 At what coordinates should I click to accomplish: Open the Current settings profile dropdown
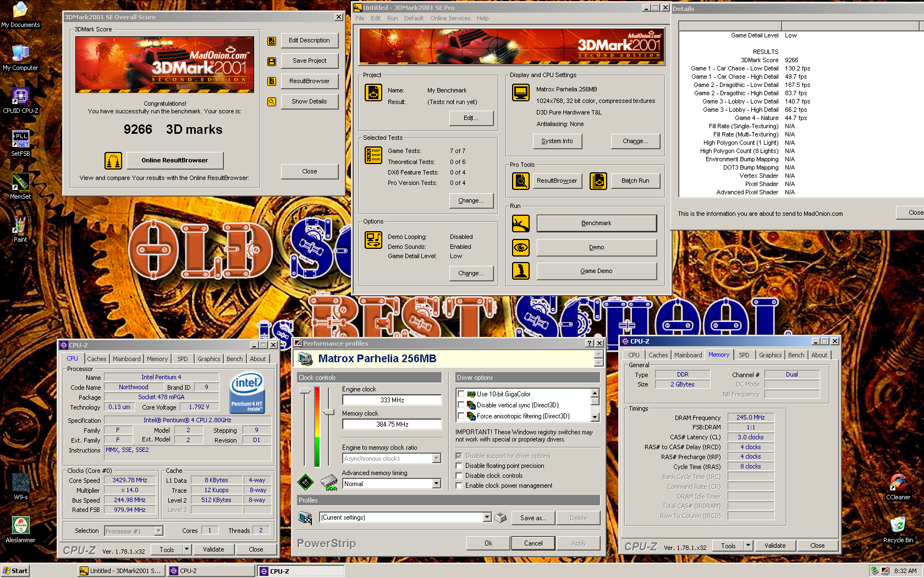click(487, 517)
